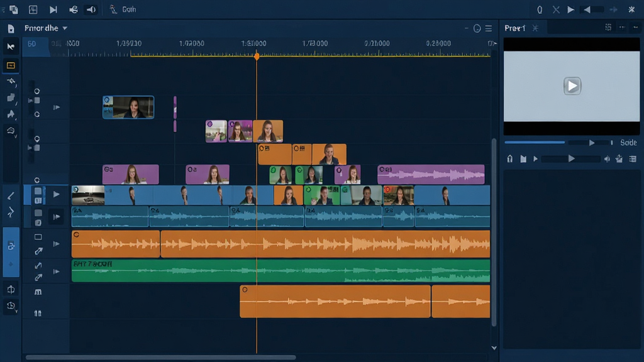Click the grid icon in the preview panel header
644x362 pixels.
[x=608, y=28]
